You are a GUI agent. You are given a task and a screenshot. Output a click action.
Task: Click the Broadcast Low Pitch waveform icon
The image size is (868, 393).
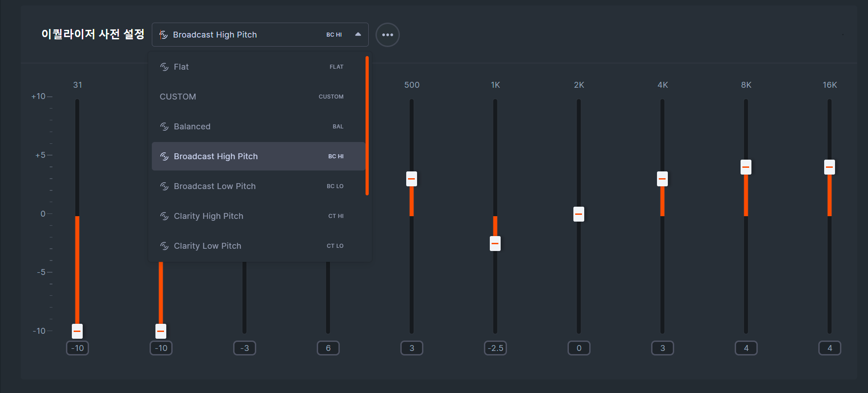point(164,186)
